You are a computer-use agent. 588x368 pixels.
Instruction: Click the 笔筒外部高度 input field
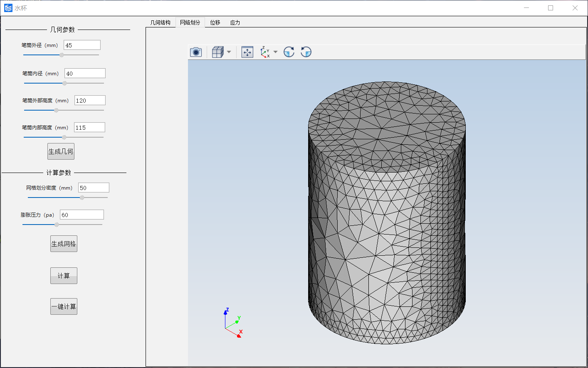click(x=90, y=100)
